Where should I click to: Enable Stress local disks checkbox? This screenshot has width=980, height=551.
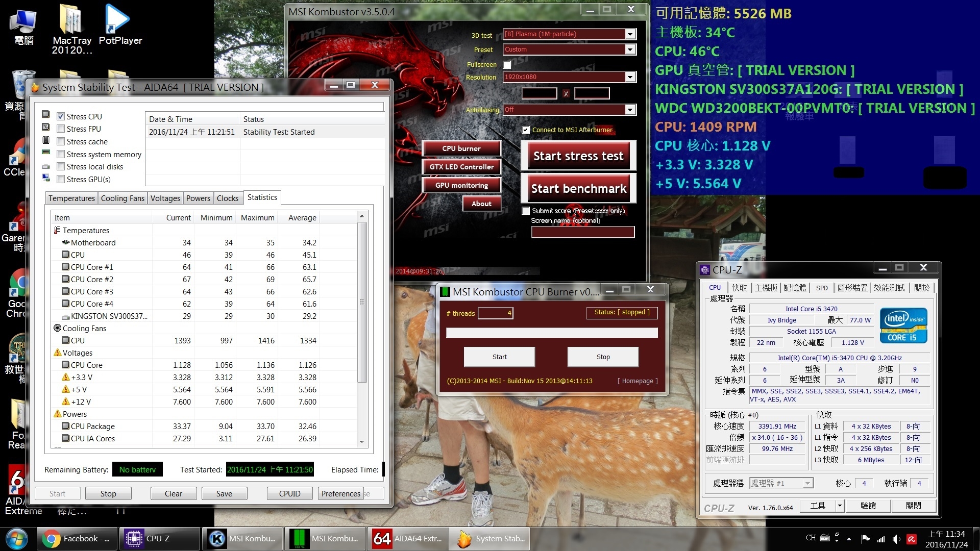click(61, 166)
